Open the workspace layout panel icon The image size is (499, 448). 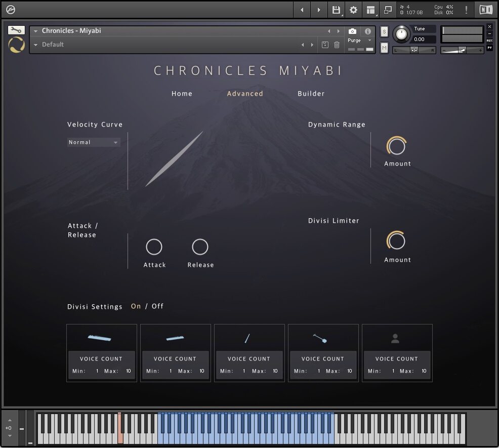pyautogui.click(x=370, y=10)
